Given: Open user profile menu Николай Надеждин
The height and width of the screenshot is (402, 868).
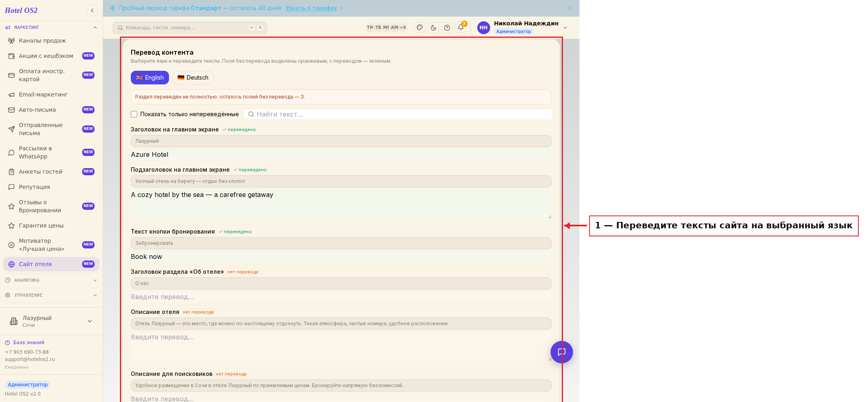Looking at the screenshot, I should 523,27.
